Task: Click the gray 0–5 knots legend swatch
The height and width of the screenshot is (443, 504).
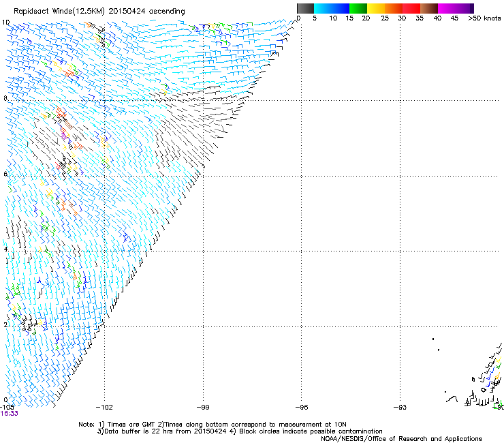Action: click(305, 8)
